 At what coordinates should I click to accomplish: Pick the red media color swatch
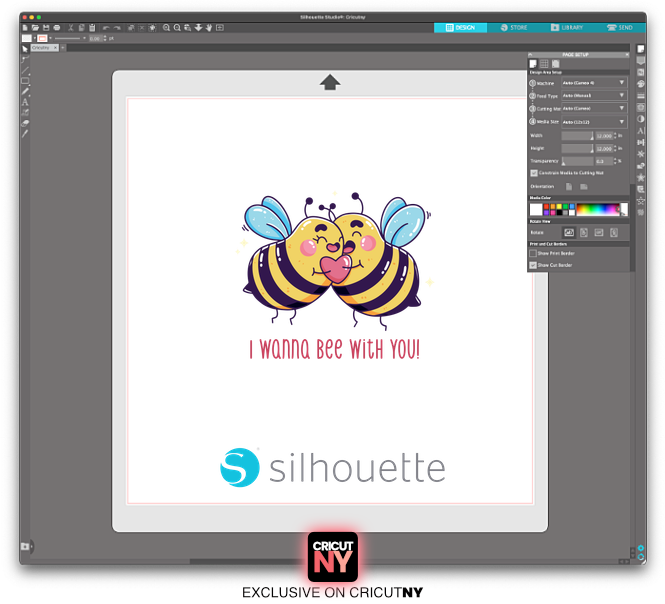547,207
